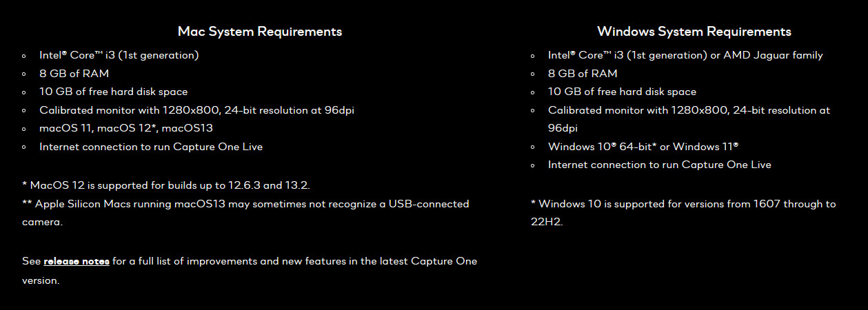Click Windows' 10 GB free hard disk space line
The height and width of the screenshot is (310, 868).
coord(622,92)
